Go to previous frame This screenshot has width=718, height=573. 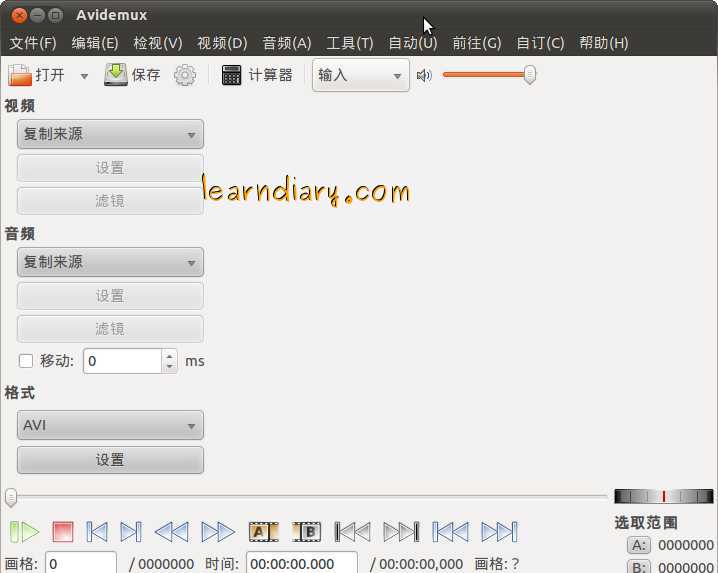97,532
